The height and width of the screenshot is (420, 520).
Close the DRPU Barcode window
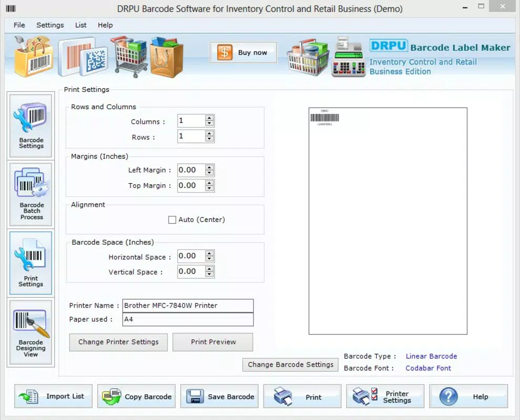[503, 6]
